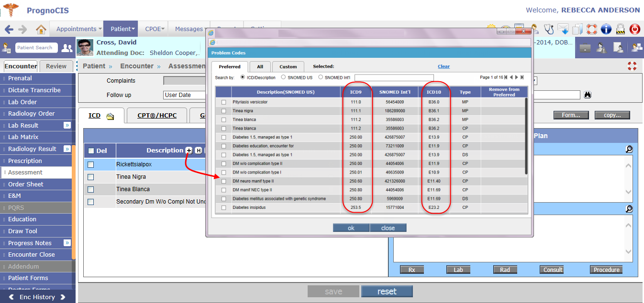Open the blue information icon

click(606, 29)
